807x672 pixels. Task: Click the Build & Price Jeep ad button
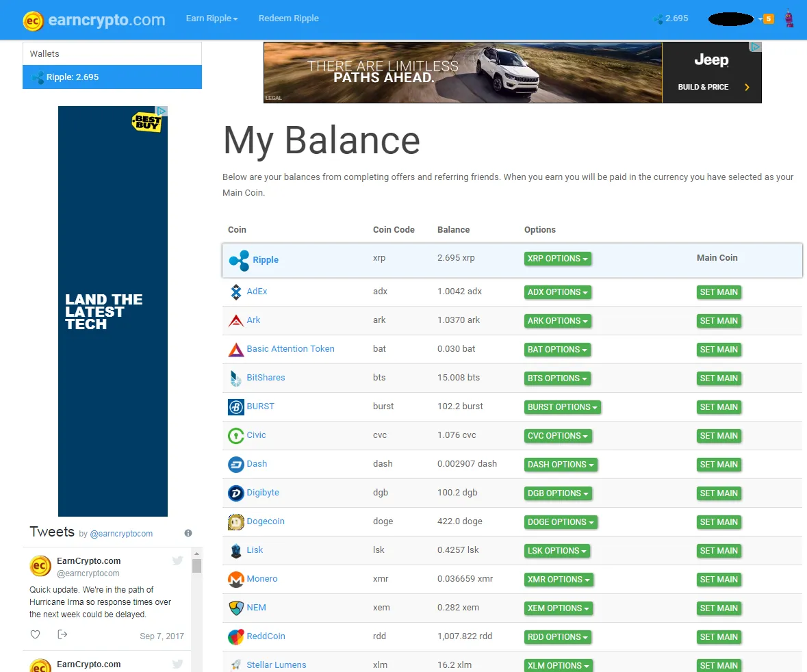pyautogui.click(x=712, y=87)
